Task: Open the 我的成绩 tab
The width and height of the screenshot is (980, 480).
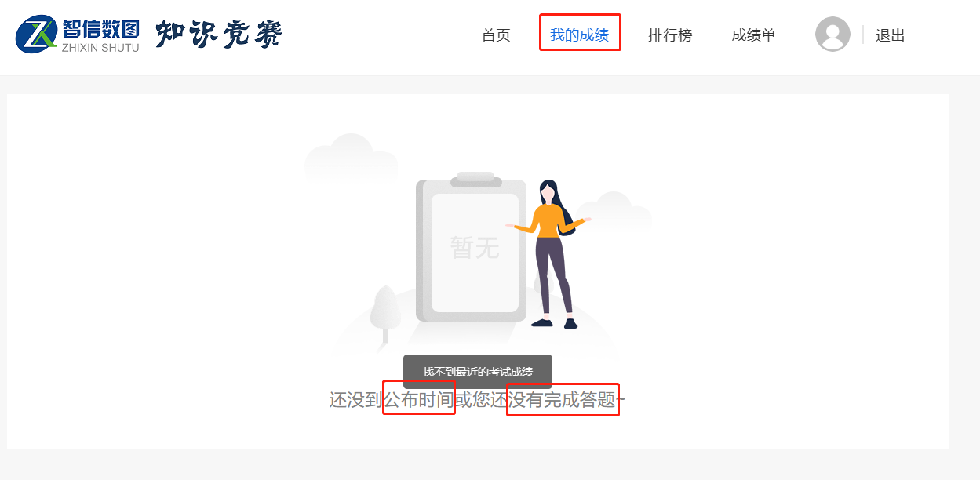Action: (579, 35)
